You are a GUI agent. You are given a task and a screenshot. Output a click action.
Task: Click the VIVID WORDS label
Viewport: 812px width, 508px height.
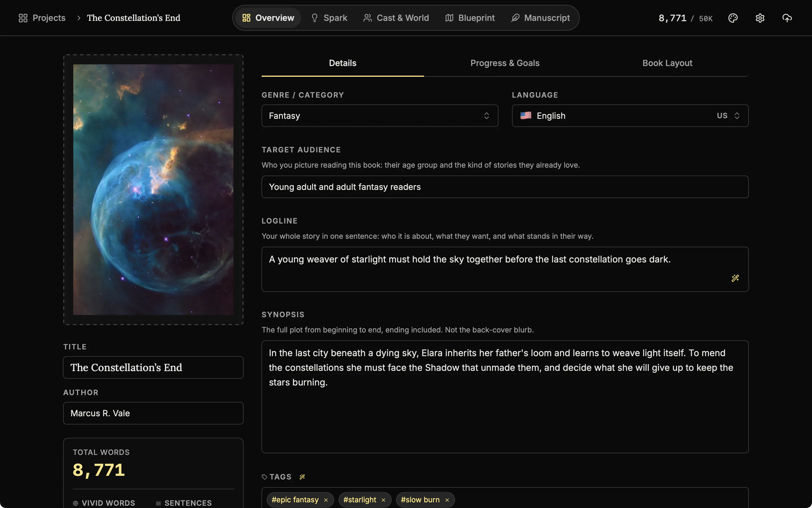pyautogui.click(x=108, y=503)
